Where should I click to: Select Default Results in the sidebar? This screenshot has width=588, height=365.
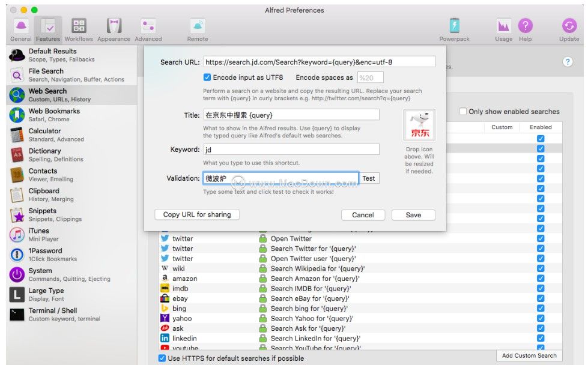click(x=71, y=55)
